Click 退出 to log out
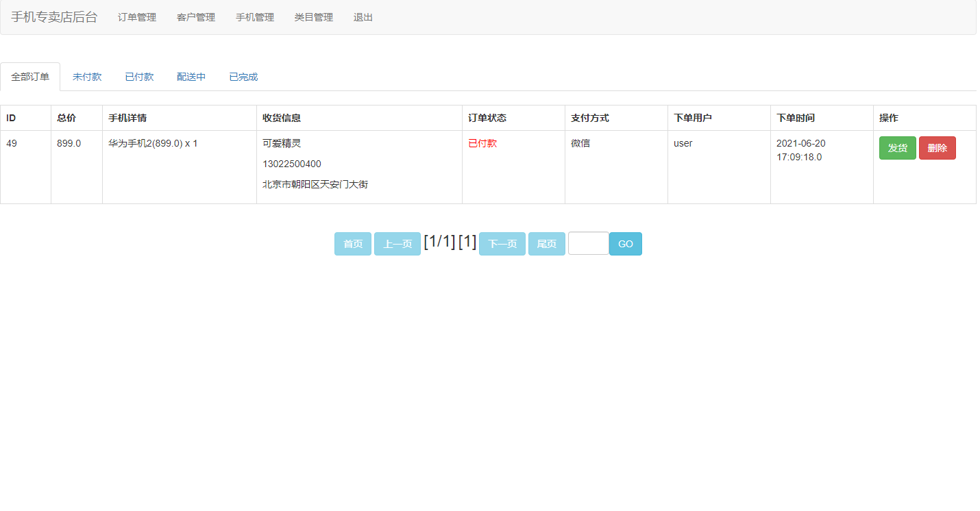Screen dimensions: 980x511 [363, 17]
